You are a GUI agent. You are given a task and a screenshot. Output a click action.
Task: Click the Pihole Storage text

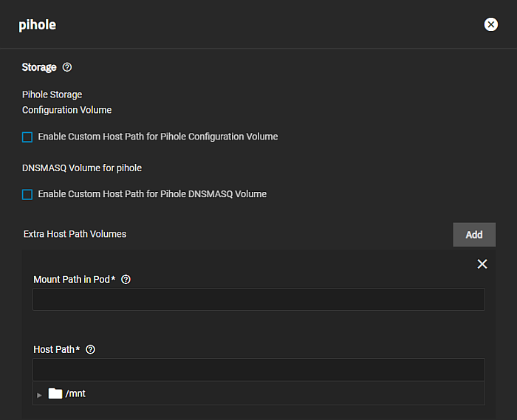click(x=52, y=94)
